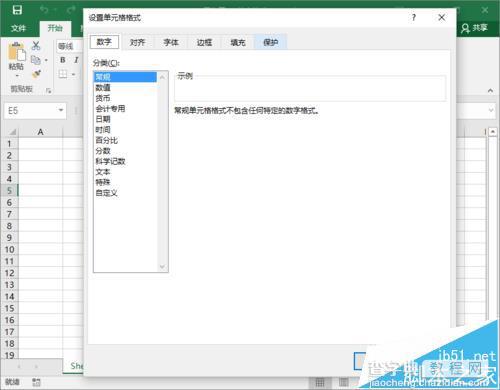Image resolution: width=500 pixels, height=390 pixels.
Task: Select 自定义 in category list
Action: click(125, 193)
